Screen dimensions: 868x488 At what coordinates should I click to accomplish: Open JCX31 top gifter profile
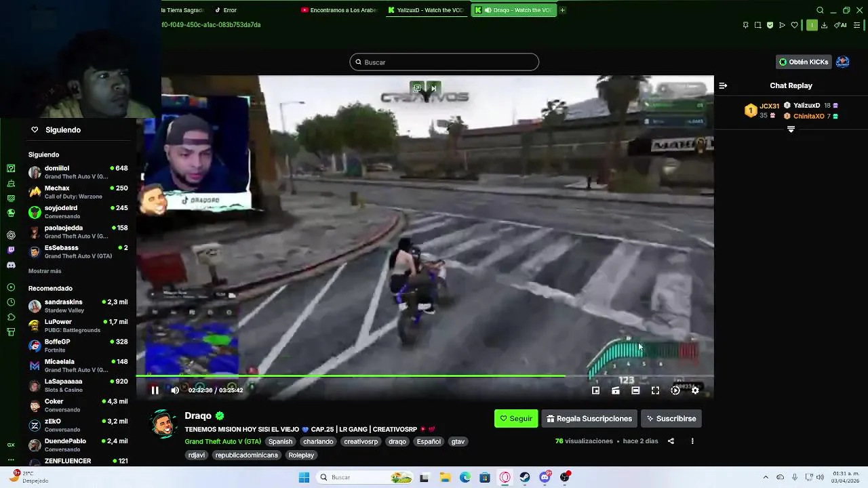(x=770, y=106)
